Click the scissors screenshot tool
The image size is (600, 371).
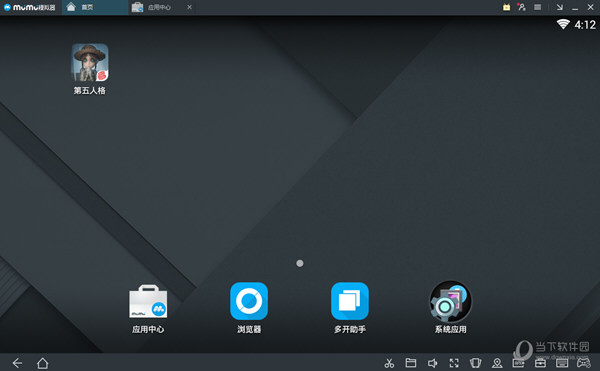click(x=389, y=363)
